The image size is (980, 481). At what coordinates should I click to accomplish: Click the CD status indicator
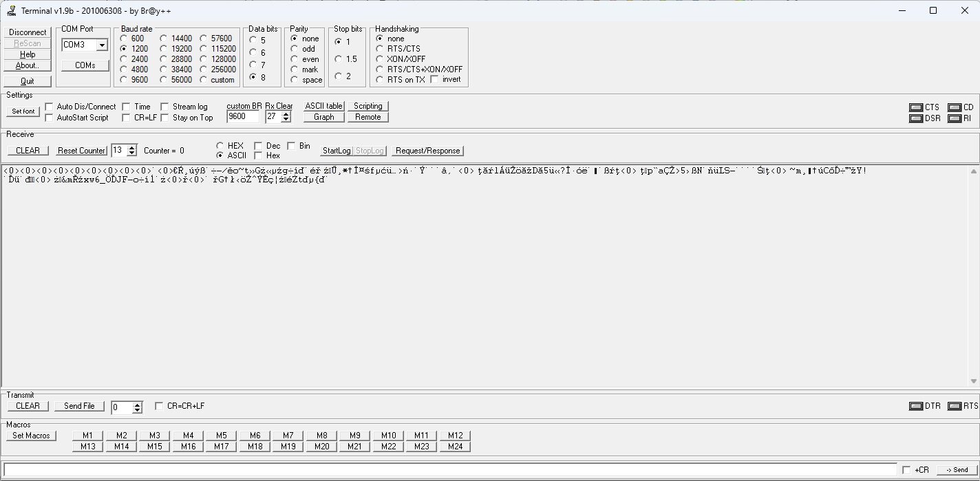pos(954,107)
